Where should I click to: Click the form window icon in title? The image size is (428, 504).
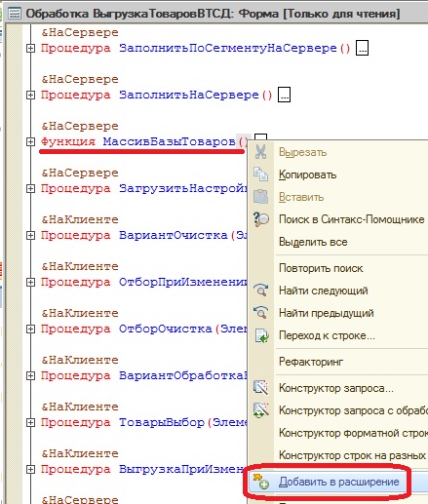[x=14, y=14]
